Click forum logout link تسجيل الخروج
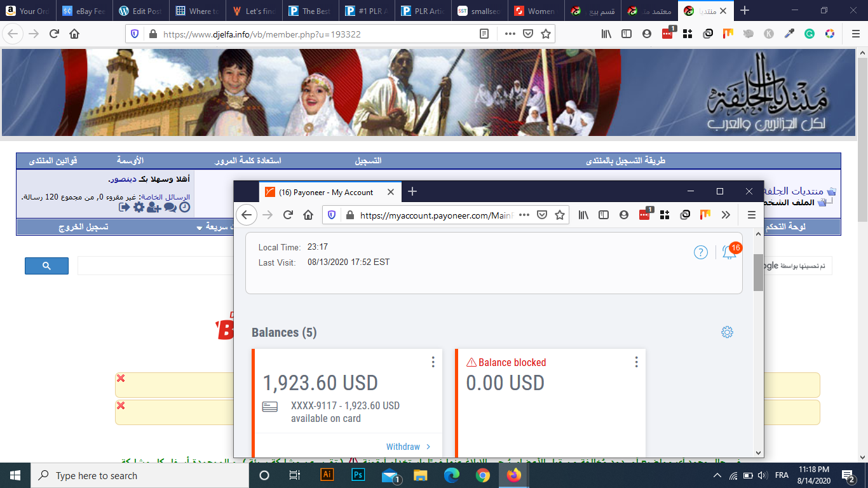This screenshot has height=488, width=868. coord(83,227)
